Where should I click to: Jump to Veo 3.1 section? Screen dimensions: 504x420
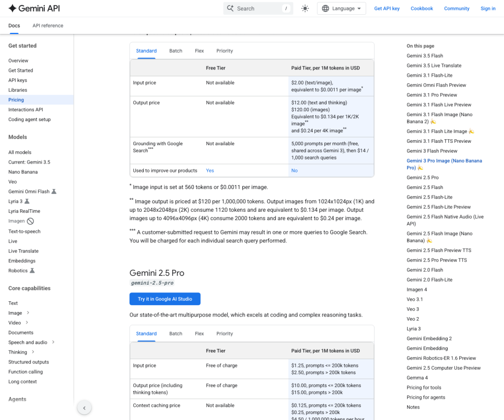414,299
